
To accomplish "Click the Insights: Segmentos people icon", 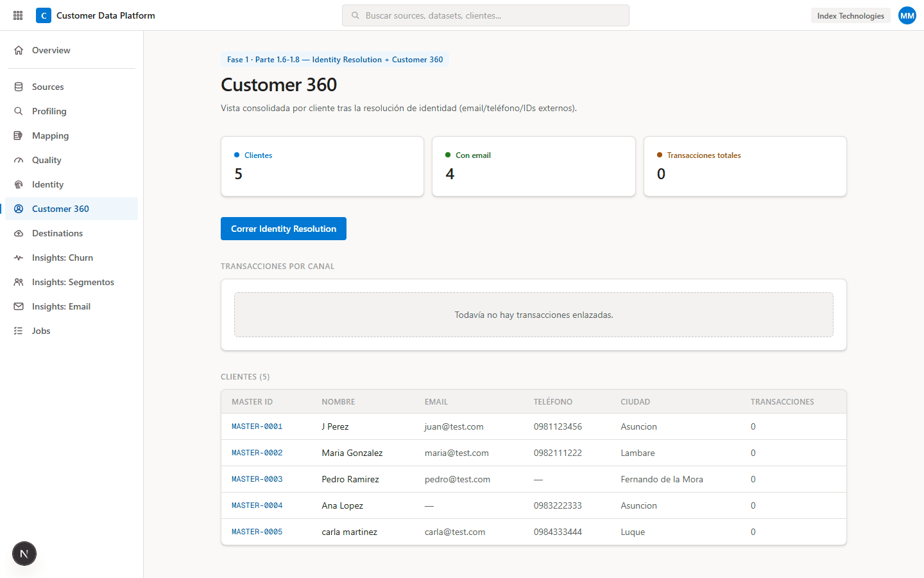I will 19,282.
